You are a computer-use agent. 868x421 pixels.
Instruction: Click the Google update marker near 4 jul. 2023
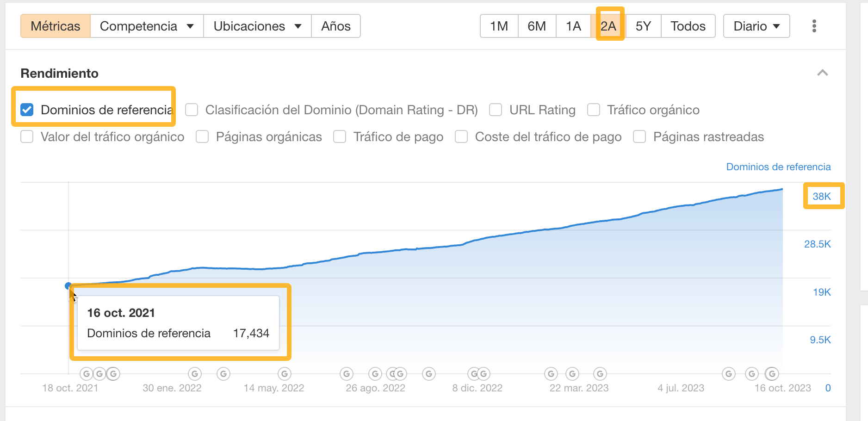click(729, 373)
